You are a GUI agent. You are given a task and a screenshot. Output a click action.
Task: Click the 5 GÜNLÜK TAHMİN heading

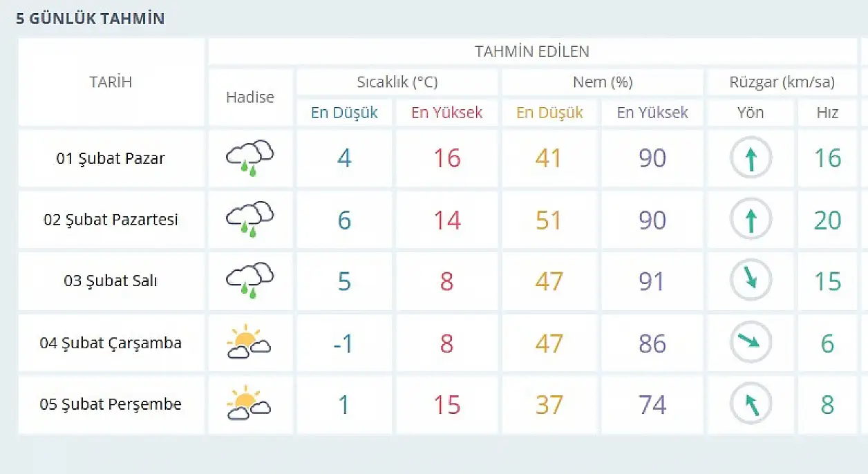coord(91,19)
